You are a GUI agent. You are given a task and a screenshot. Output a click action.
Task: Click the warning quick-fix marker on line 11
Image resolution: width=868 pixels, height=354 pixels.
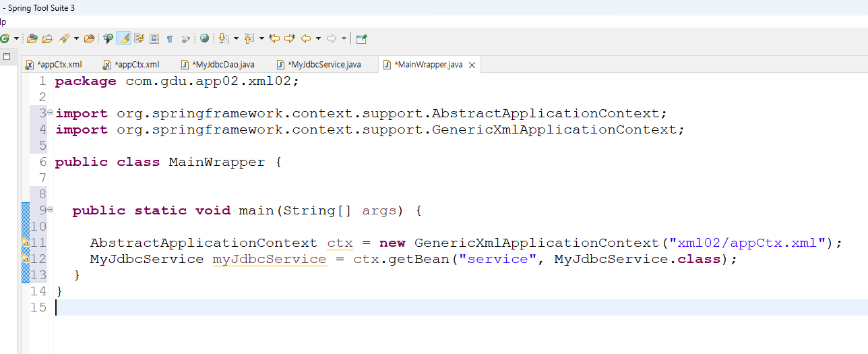click(x=25, y=243)
